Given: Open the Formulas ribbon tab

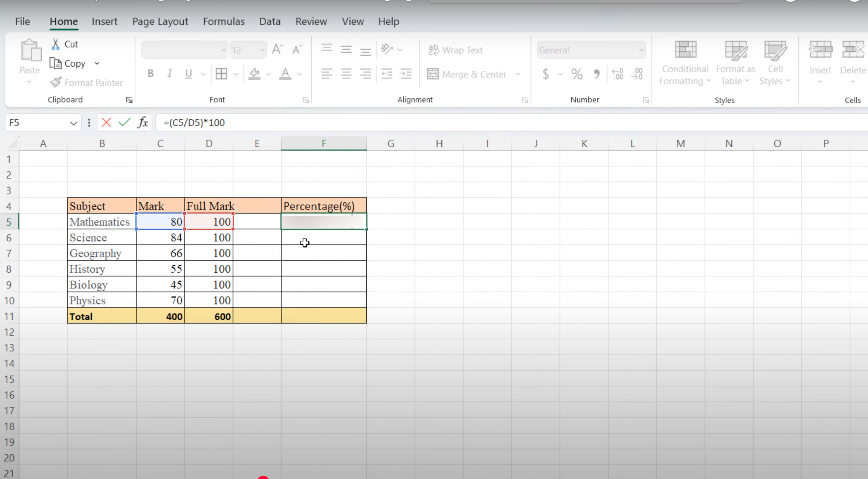Looking at the screenshot, I should tap(224, 22).
